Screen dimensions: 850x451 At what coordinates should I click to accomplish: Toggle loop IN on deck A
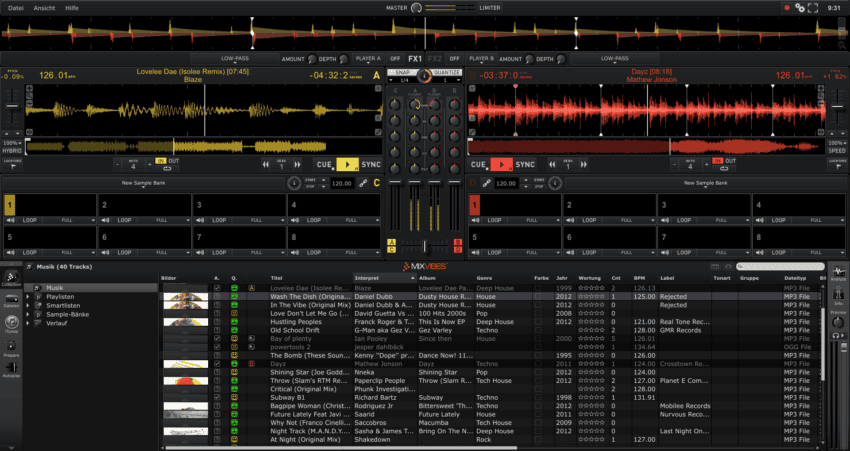[x=160, y=161]
